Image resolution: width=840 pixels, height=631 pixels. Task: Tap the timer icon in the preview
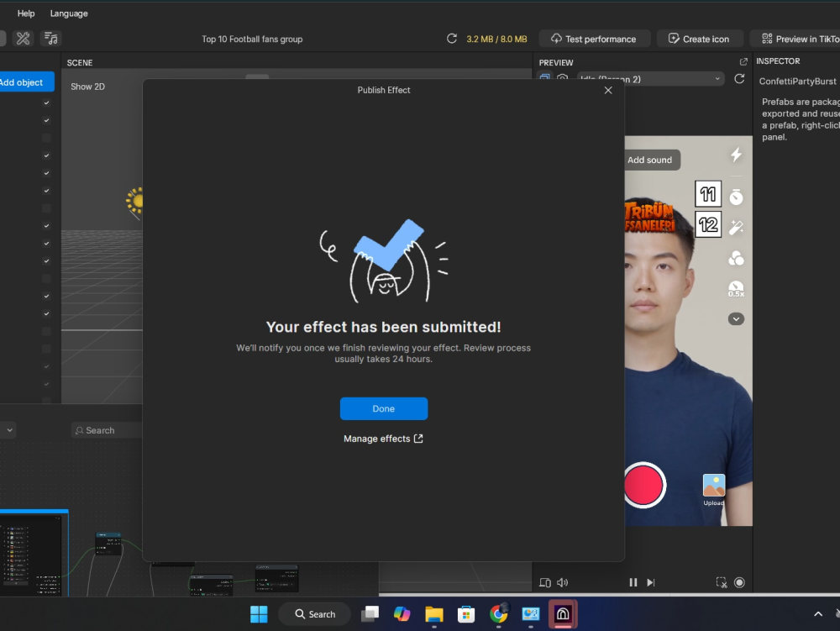[736, 197]
